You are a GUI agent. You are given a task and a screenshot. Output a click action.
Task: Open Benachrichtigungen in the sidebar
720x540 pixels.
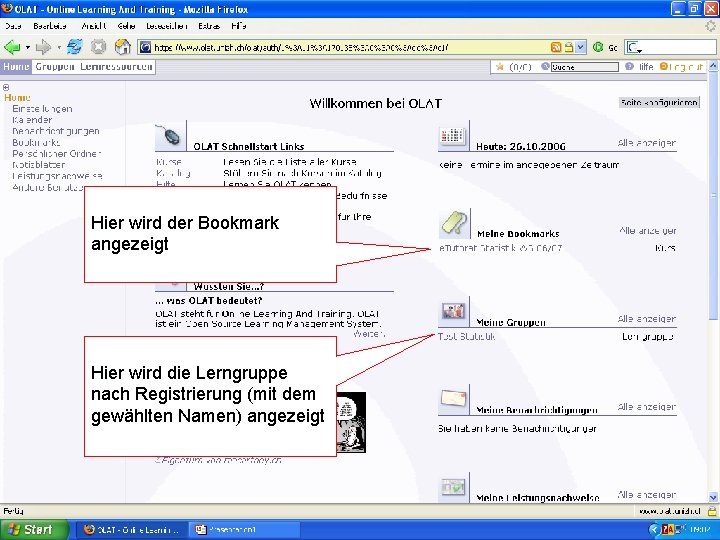click(x=56, y=131)
